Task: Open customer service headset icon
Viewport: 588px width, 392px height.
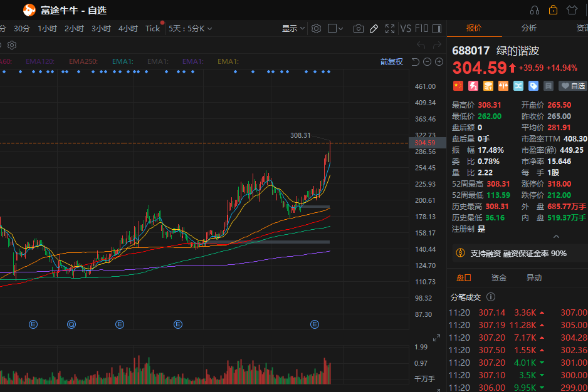Action: pyautogui.click(x=535, y=10)
